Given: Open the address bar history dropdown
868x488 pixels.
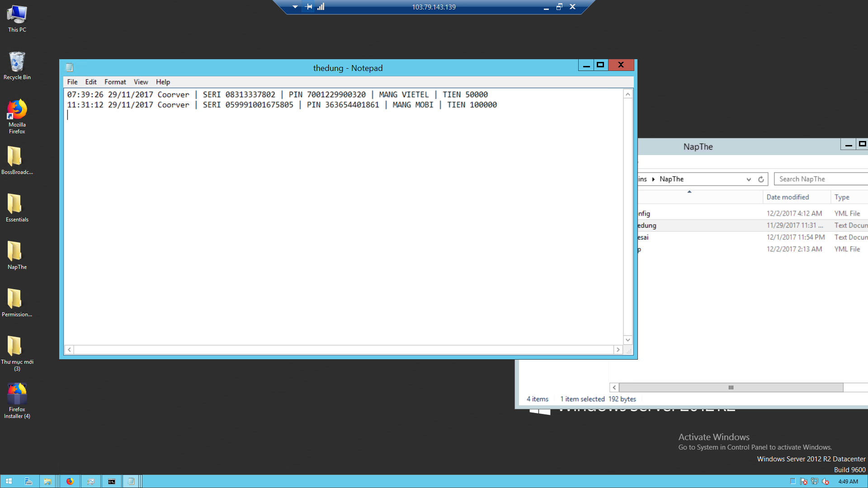Looking at the screenshot, I should tap(749, 179).
